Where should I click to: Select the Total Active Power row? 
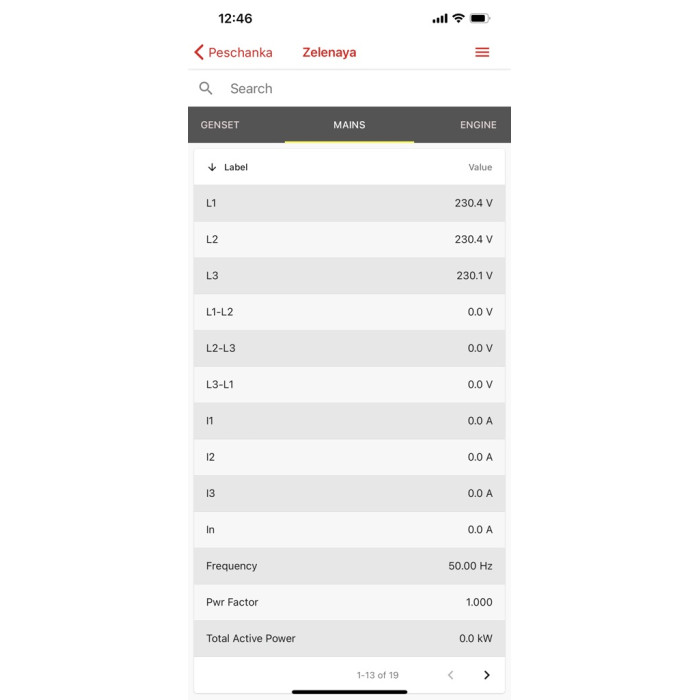(x=349, y=638)
